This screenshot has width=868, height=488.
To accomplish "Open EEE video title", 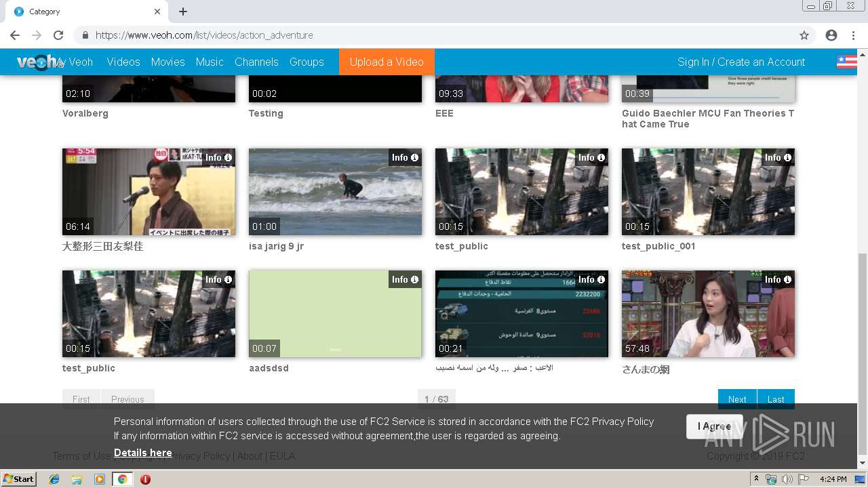I will point(444,113).
